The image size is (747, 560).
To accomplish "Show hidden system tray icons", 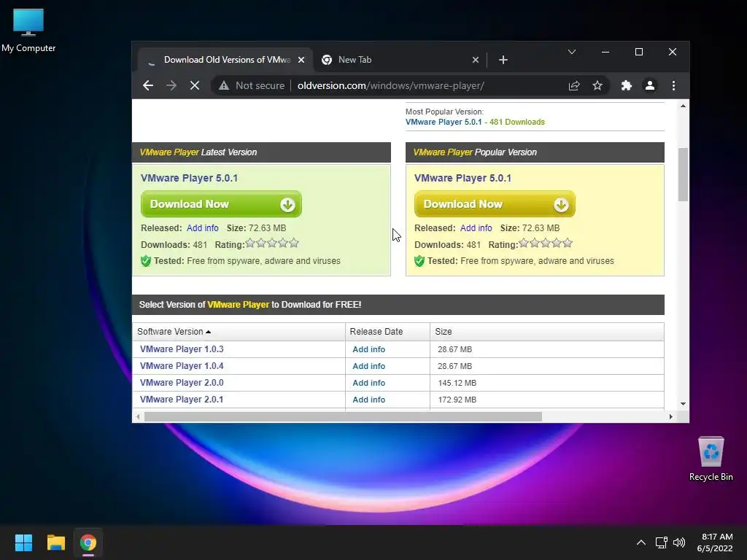I will pos(641,542).
